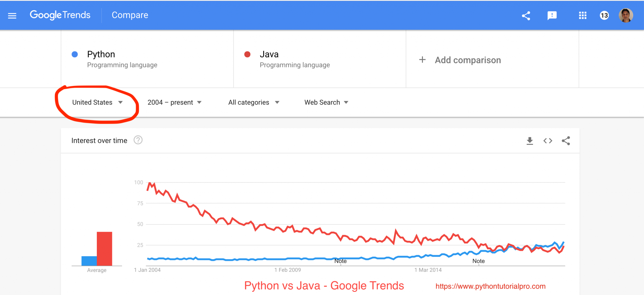Open the pythontutorialpro.com link
This screenshot has height=295, width=644.
[x=490, y=286]
